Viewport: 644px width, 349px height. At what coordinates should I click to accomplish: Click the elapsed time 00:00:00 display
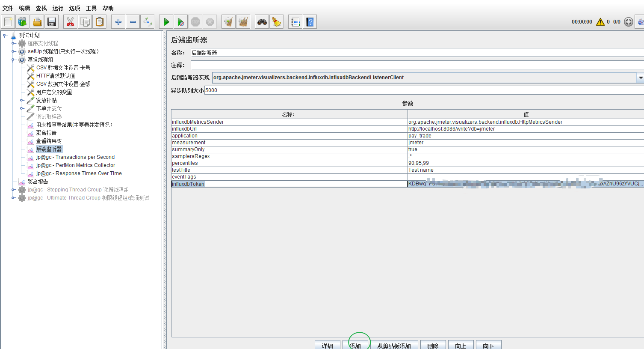pyautogui.click(x=582, y=21)
